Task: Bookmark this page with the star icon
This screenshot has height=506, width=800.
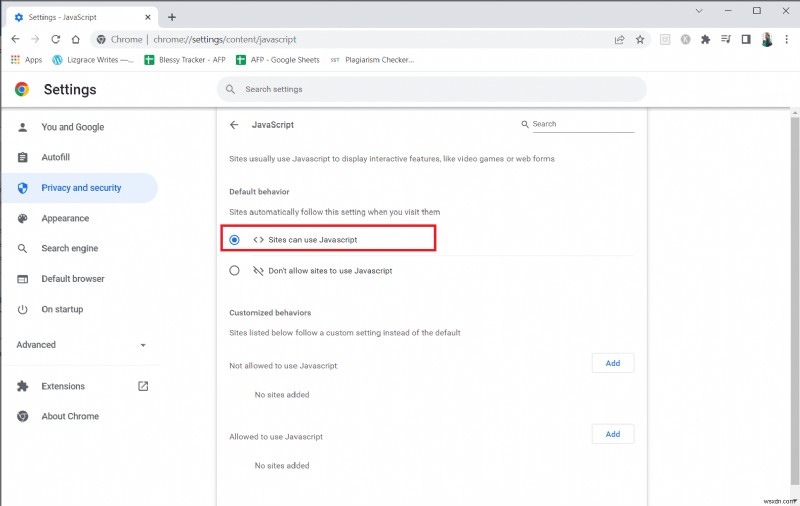Action: (640, 40)
